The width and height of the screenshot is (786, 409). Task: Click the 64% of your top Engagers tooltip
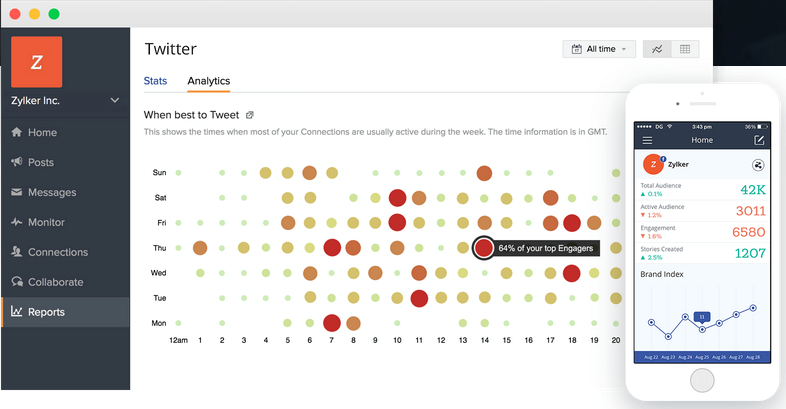(x=546, y=248)
